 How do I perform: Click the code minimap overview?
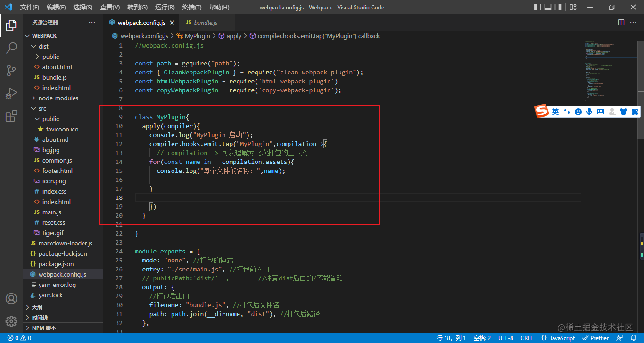point(611,71)
